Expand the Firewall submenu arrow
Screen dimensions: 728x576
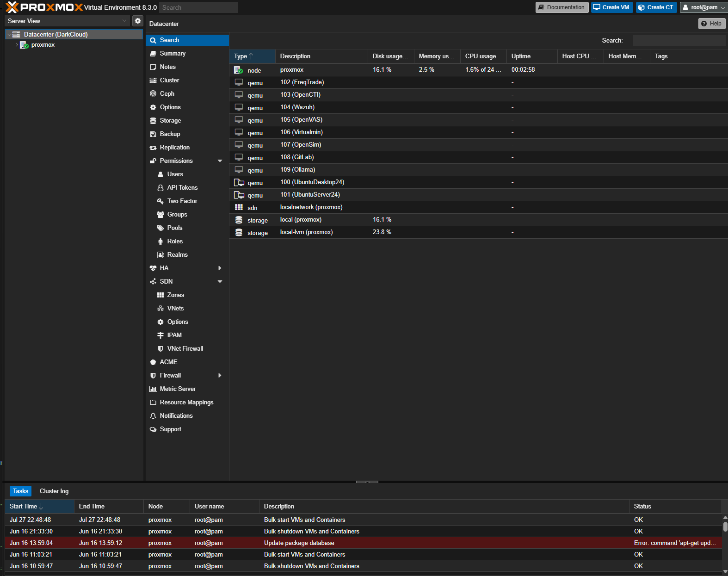point(220,376)
